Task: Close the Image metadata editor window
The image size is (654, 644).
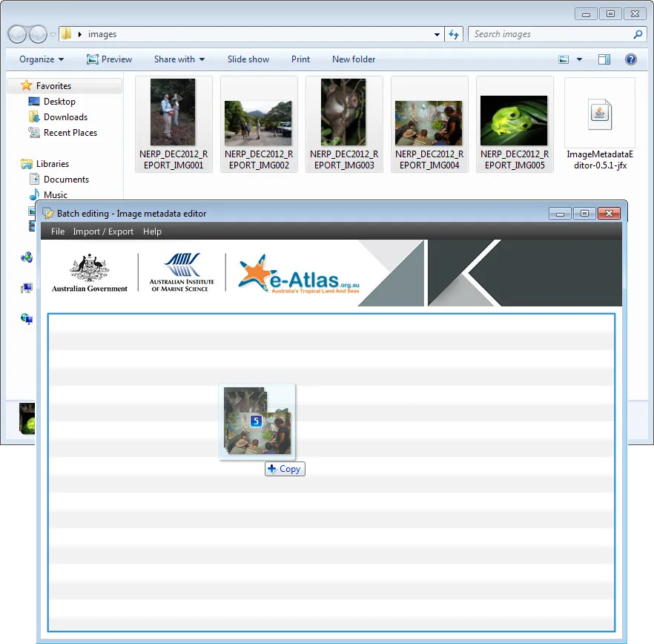Action: [x=609, y=214]
